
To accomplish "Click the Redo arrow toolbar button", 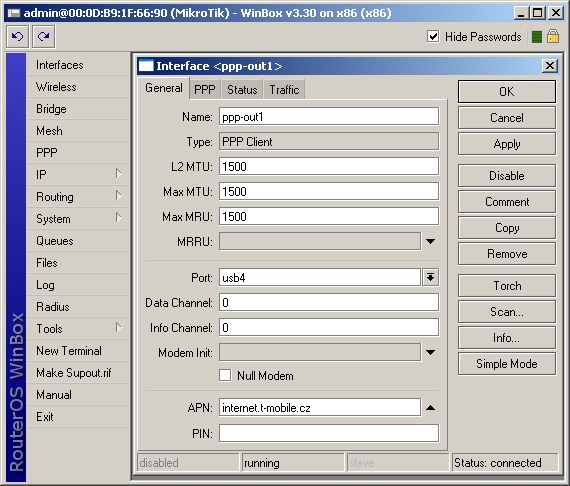I will point(44,36).
